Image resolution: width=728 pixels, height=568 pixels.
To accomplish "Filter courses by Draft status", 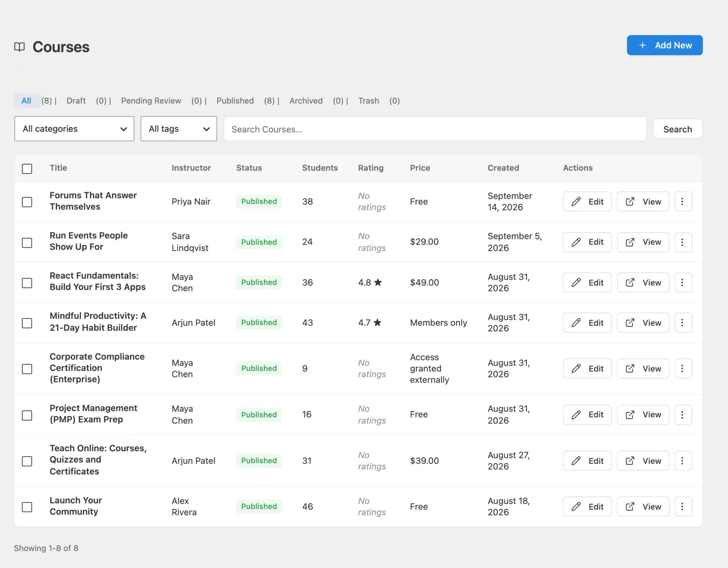I will (x=76, y=101).
